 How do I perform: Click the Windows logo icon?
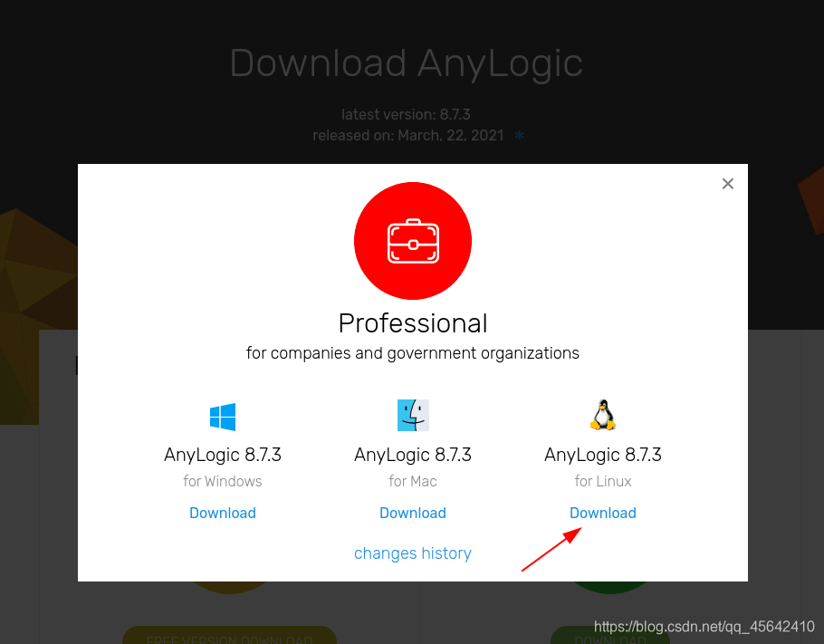point(222,417)
